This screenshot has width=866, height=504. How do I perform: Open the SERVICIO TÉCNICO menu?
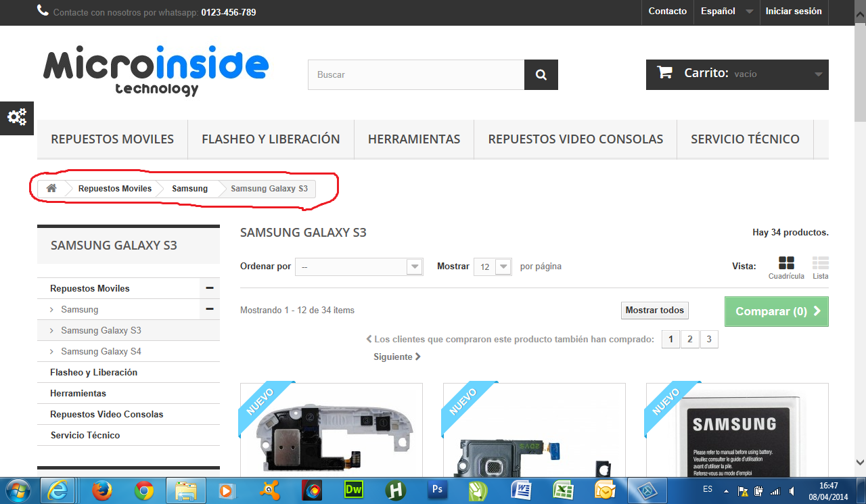tap(745, 139)
